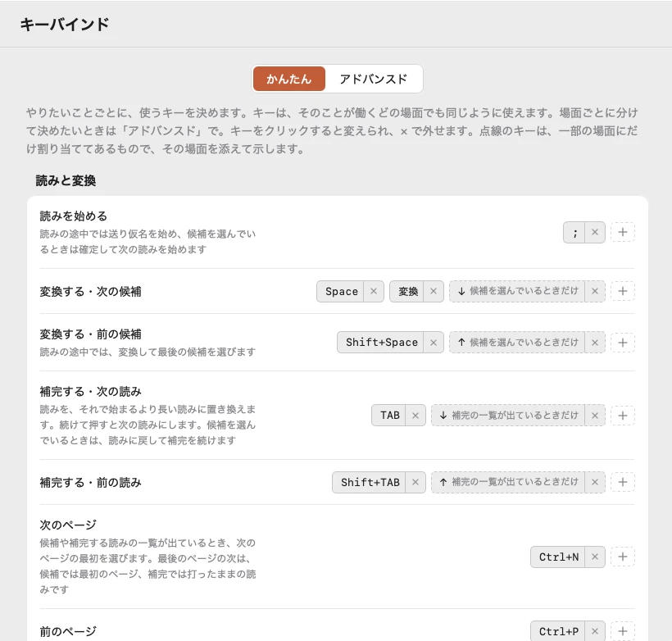The width and height of the screenshot is (672, 641).
Task: Click the Space key chip
Action: click(341, 292)
